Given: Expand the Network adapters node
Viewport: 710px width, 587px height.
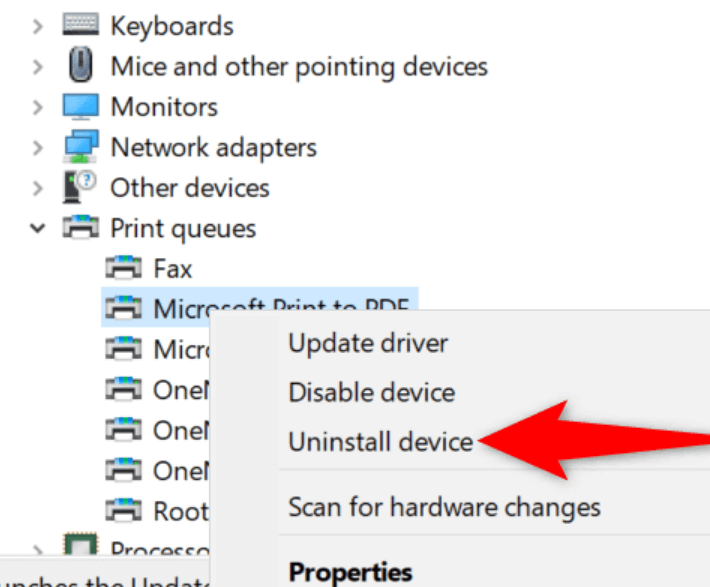Looking at the screenshot, I should (x=38, y=148).
